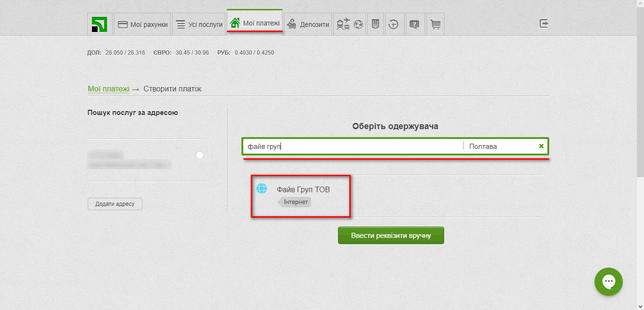
Task: Follow the Мої платежі breadcrumb link
Action: click(108, 89)
